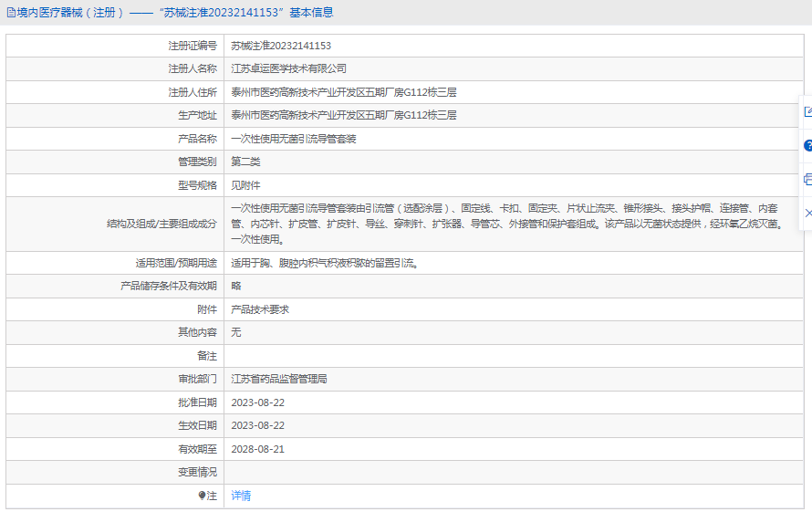Click the 生产地址 address value
Viewport: 812px width, 512px height.
[x=344, y=115]
